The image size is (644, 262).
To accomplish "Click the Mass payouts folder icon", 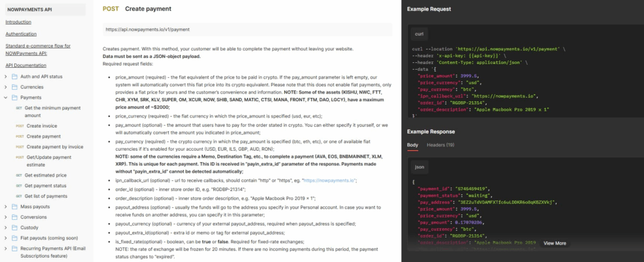I will [15, 207].
